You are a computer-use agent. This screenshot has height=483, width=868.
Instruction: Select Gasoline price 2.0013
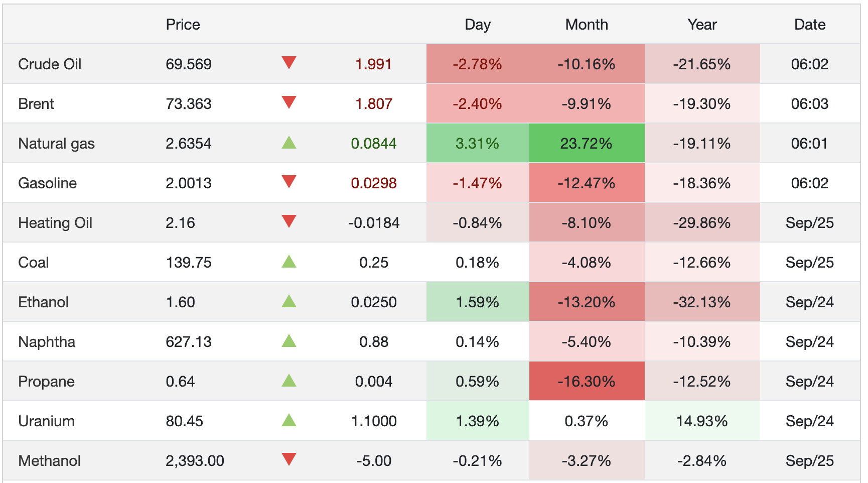[x=189, y=183]
